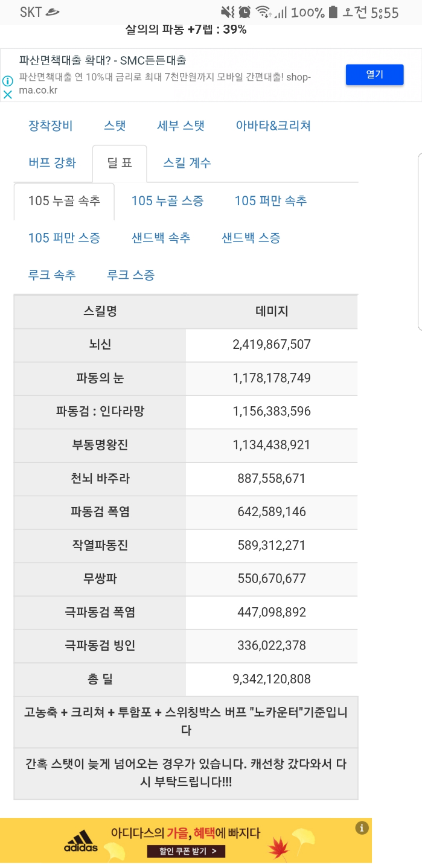Tap the ad info icon at top left
Image resolution: width=422 pixels, height=868 pixels.
pyautogui.click(x=8, y=81)
